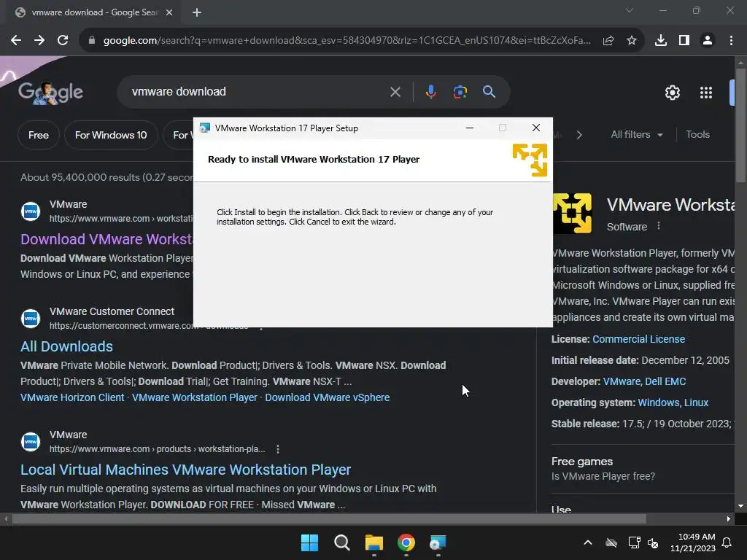The image size is (747, 560).
Task: Open Local Virtual Machines VMware Workstation Player link
Action: [x=186, y=470]
